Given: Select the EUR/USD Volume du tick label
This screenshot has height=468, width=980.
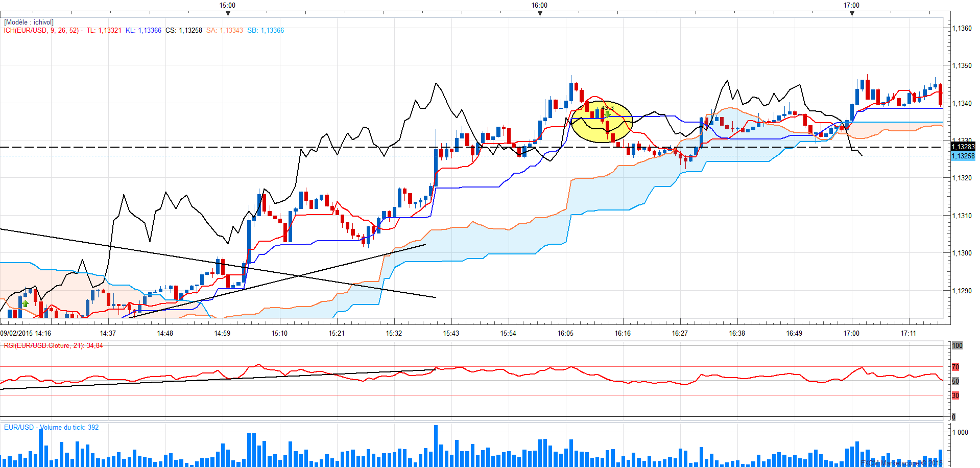Looking at the screenshot, I should click(x=51, y=428).
